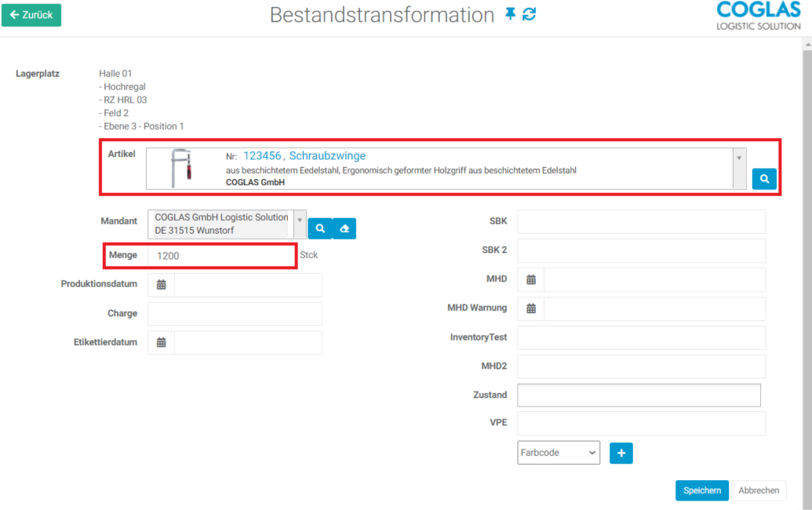Screen dimensions: 812x510
Task: Expand the Artikel dropdown arrow
Action: (738, 158)
